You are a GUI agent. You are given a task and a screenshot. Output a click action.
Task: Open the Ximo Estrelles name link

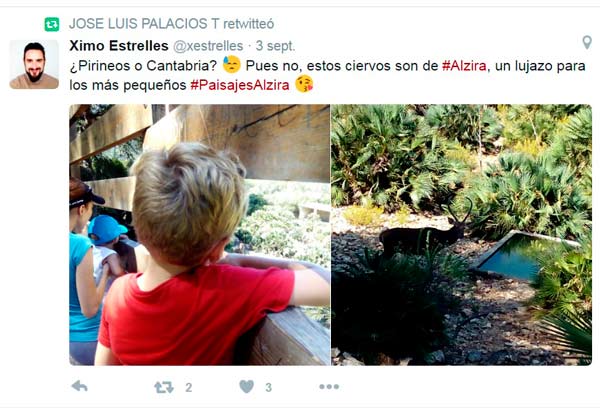pyautogui.click(x=119, y=46)
